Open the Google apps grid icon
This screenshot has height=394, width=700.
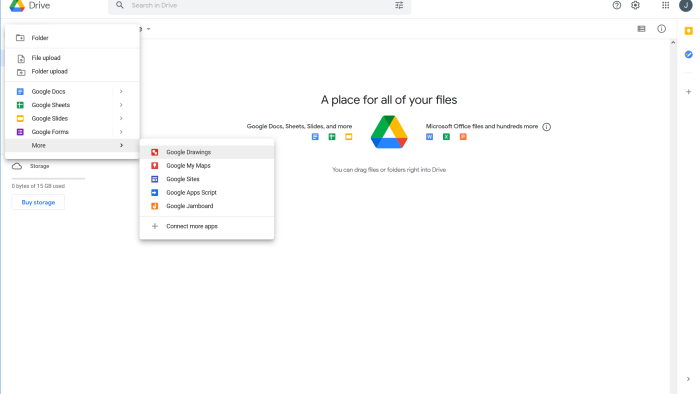pos(666,5)
